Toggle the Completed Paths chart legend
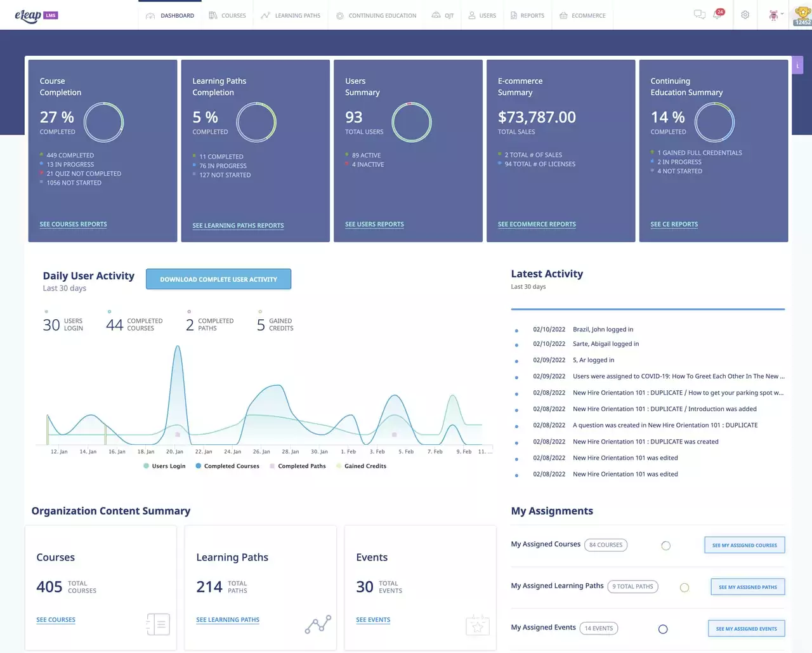 click(x=298, y=466)
